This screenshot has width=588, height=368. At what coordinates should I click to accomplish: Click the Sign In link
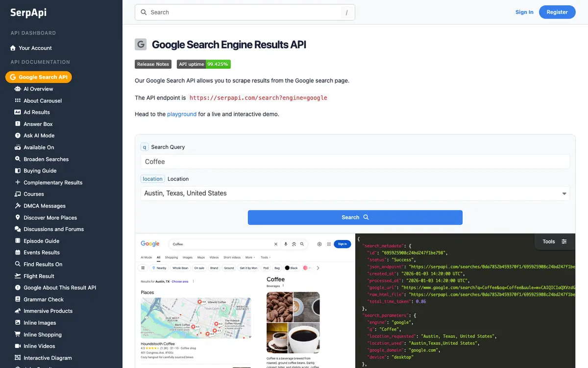(524, 12)
